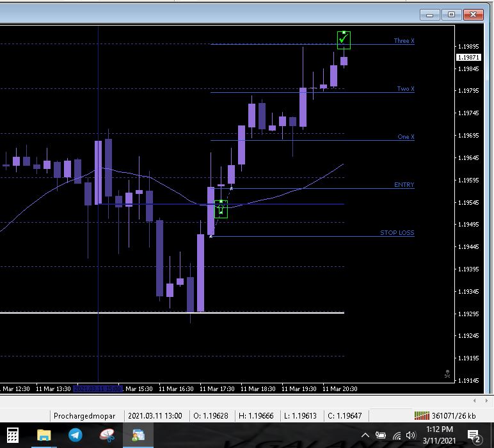This screenshot has width=494, height=448.
Task: Minimize the chart window
Action: click(430, 15)
